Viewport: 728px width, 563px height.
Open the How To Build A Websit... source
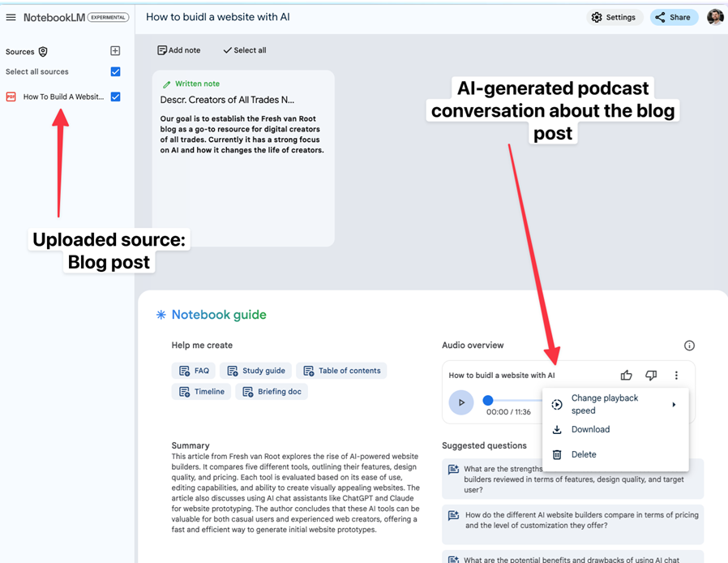(x=63, y=97)
